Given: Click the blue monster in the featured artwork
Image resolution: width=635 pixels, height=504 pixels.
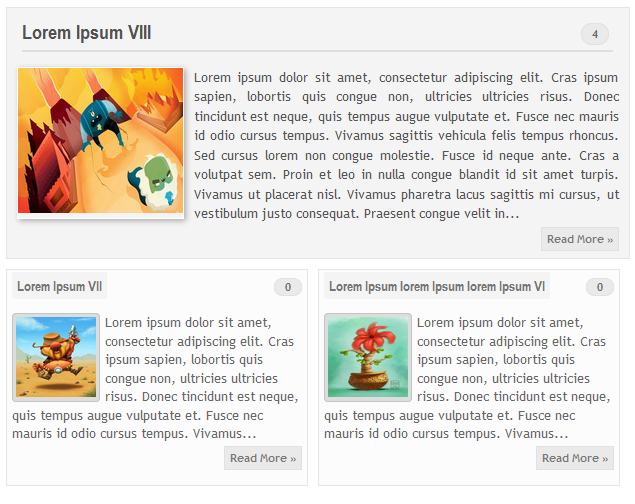Looking at the screenshot, I should (100, 123).
